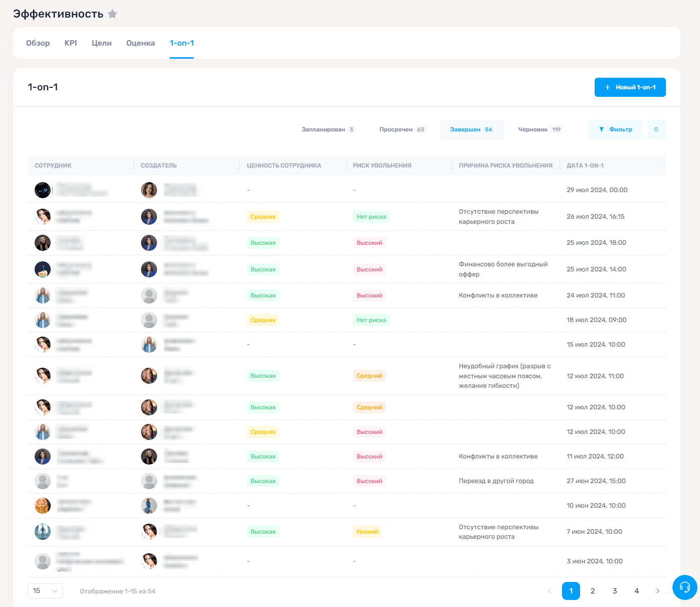700x607 pixels.
Task: Open employee avatar in 24 июл 2024, 11:00 row
Action: pyautogui.click(x=43, y=295)
